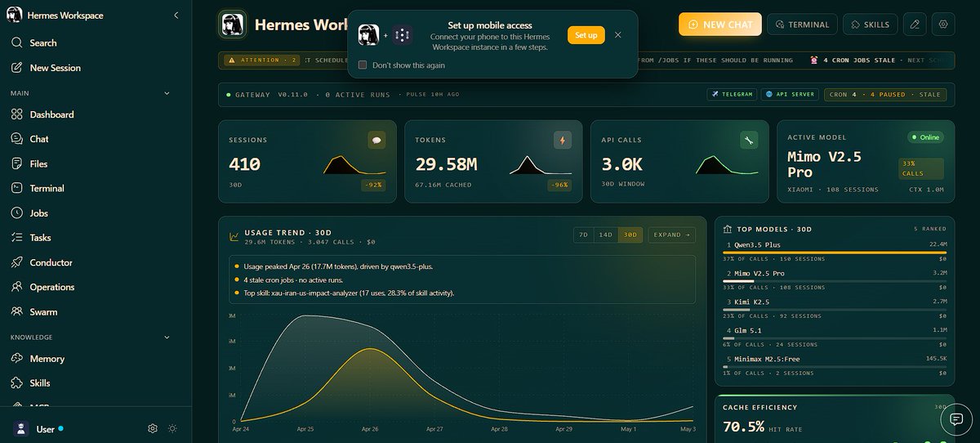Collapse the KNOWLEDGE section
This screenshot has width=980, height=443.
click(167, 337)
